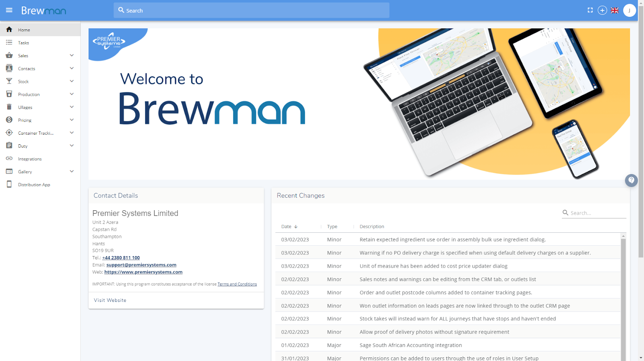This screenshot has width=644, height=361.
Task: Click the Tasks list icon
Action: pos(9,42)
